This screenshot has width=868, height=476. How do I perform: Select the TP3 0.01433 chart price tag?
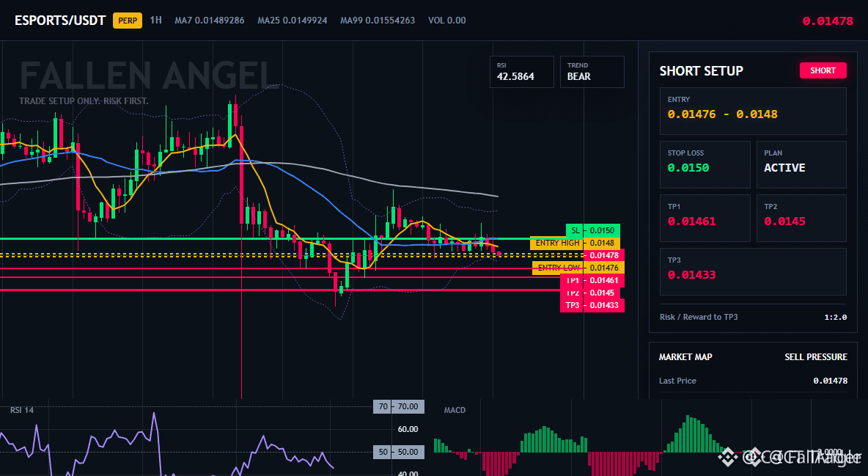[592, 305]
